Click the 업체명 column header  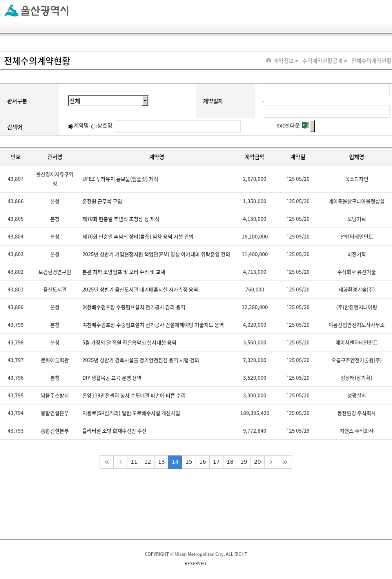click(357, 157)
